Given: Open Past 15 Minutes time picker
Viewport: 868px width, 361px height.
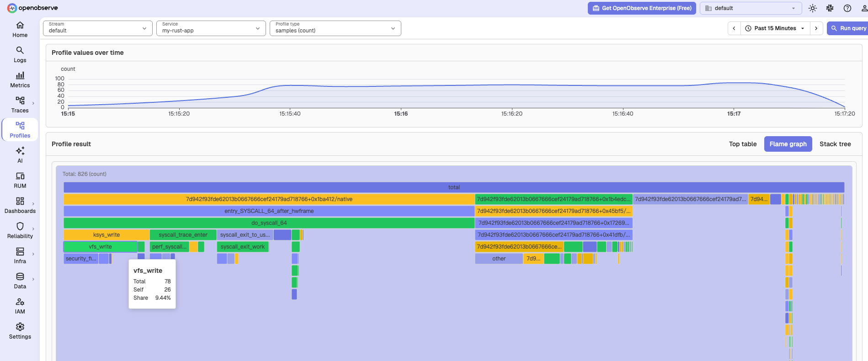Looking at the screenshot, I should (775, 28).
